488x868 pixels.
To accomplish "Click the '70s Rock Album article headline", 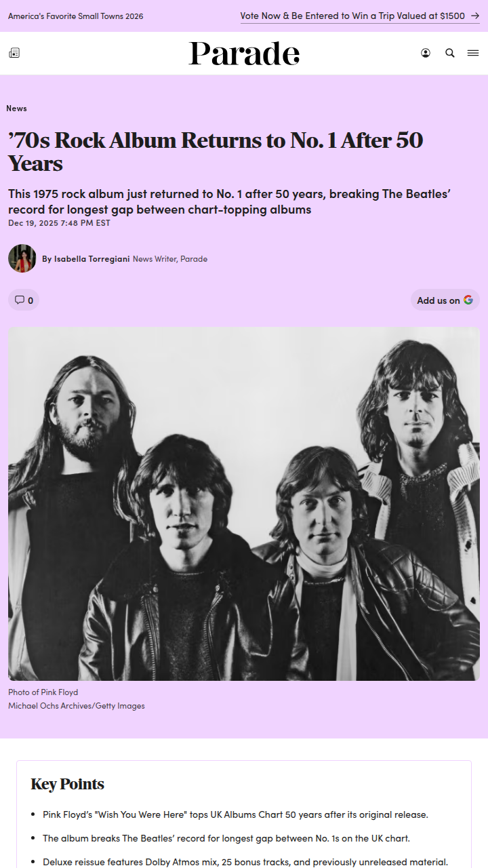I will (216, 152).
